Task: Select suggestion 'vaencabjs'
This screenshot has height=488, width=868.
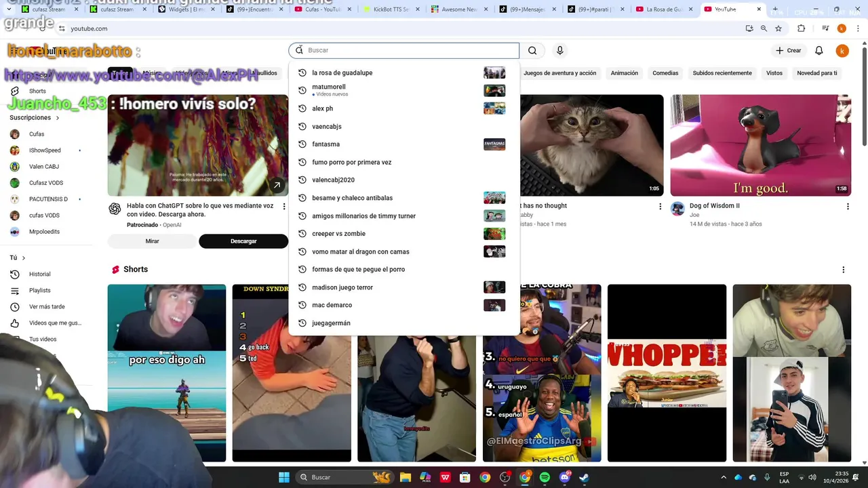Action: pyautogui.click(x=403, y=126)
